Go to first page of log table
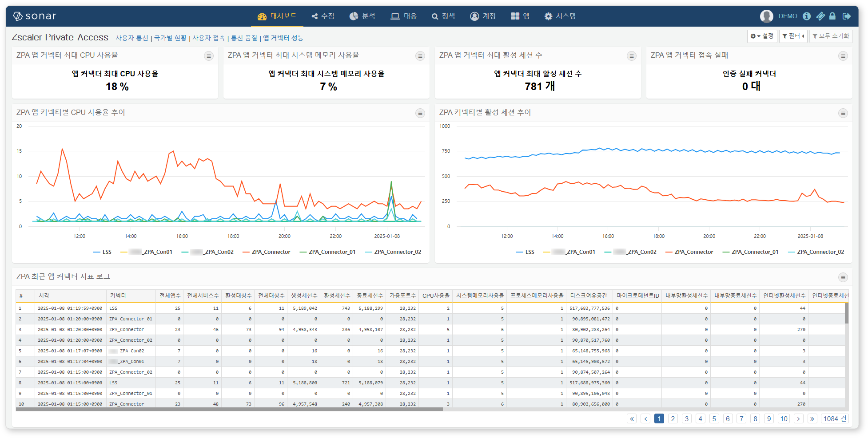868x438 pixels. coord(632,419)
